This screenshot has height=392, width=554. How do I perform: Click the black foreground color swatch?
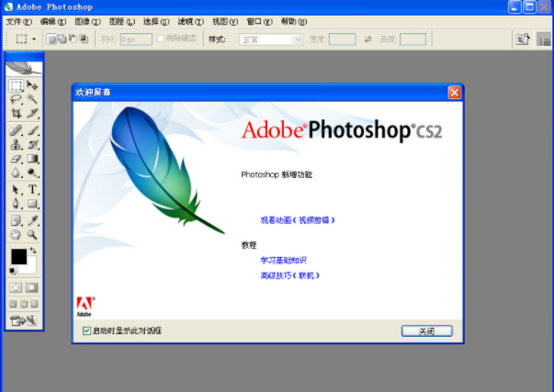point(18,256)
